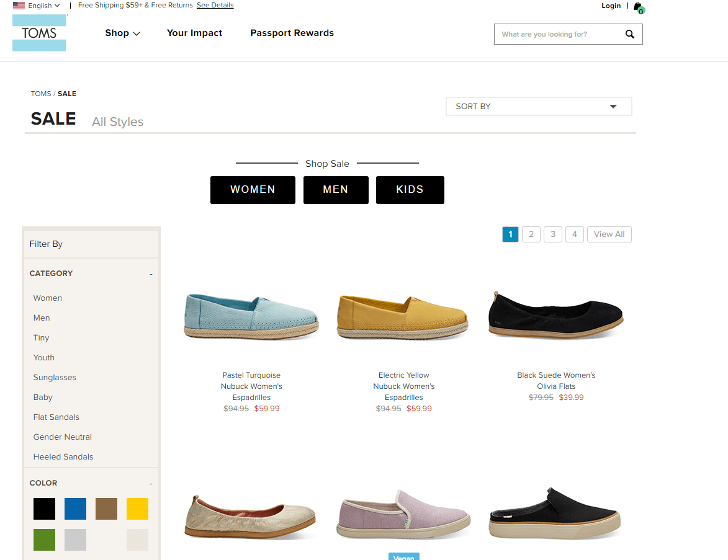This screenshot has height=560, width=728.
Task: Select the off-white color swatch
Action: coord(137,540)
